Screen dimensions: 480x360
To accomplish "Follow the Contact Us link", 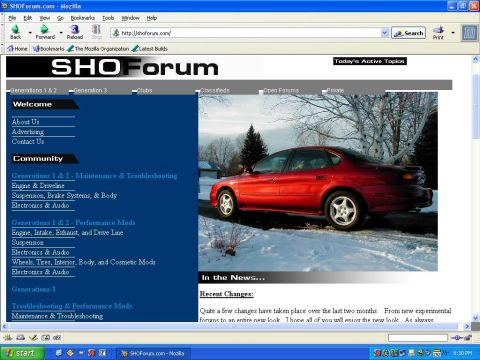I will pyautogui.click(x=28, y=141).
